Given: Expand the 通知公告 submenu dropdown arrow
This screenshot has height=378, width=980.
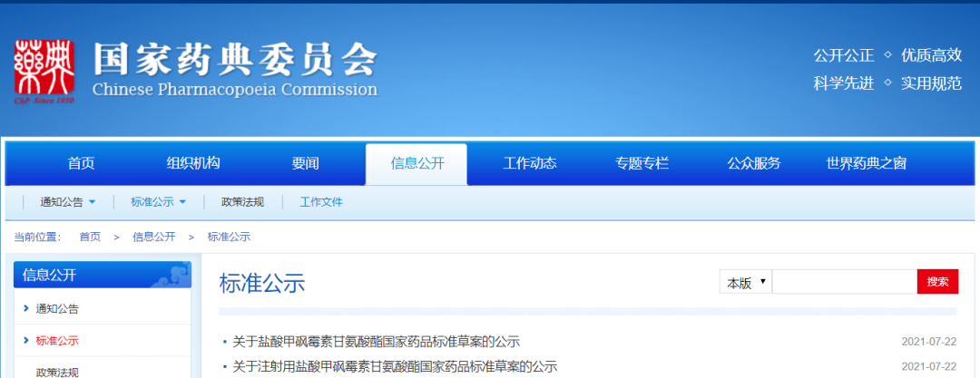Looking at the screenshot, I should click(x=93, y=201).
